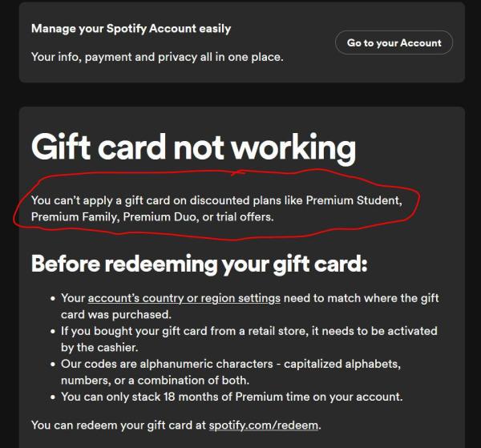Open the Go to your Account button

pos(394,42)
